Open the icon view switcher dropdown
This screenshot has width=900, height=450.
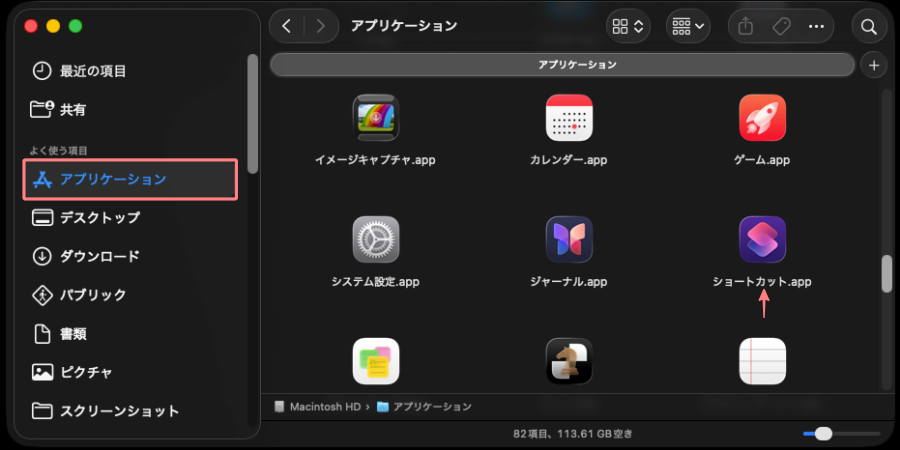click(x=628, y=26)
